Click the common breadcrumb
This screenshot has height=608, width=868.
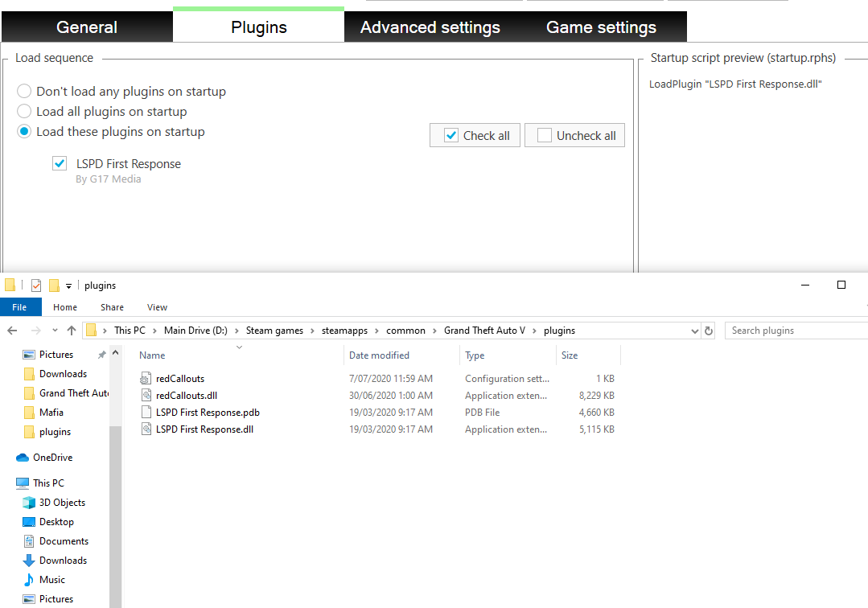(x=405, y=331)
